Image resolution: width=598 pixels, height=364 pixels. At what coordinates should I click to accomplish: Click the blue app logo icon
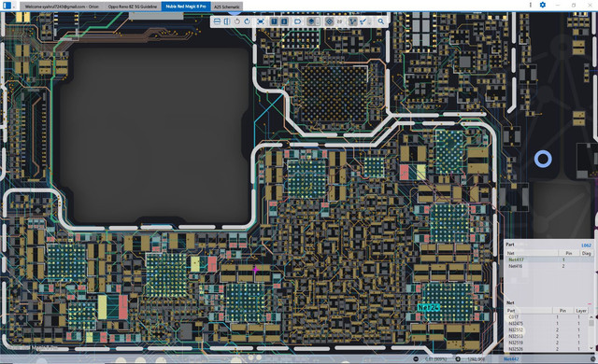tap(7, 7)
